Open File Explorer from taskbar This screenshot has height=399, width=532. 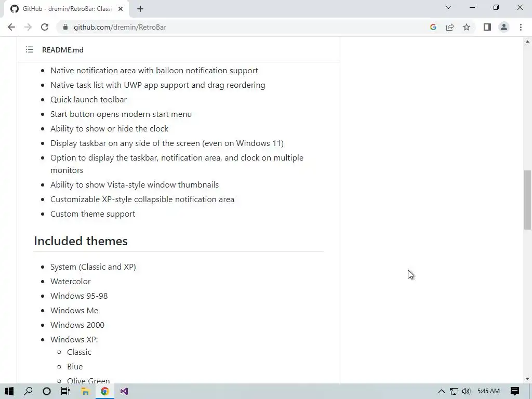(85, 391)
